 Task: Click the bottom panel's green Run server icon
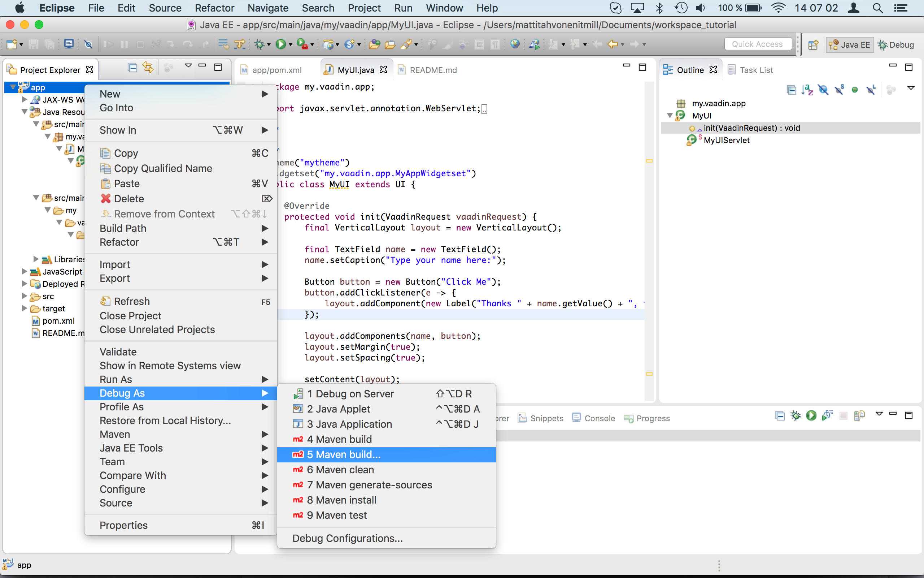tap(811, 415)
